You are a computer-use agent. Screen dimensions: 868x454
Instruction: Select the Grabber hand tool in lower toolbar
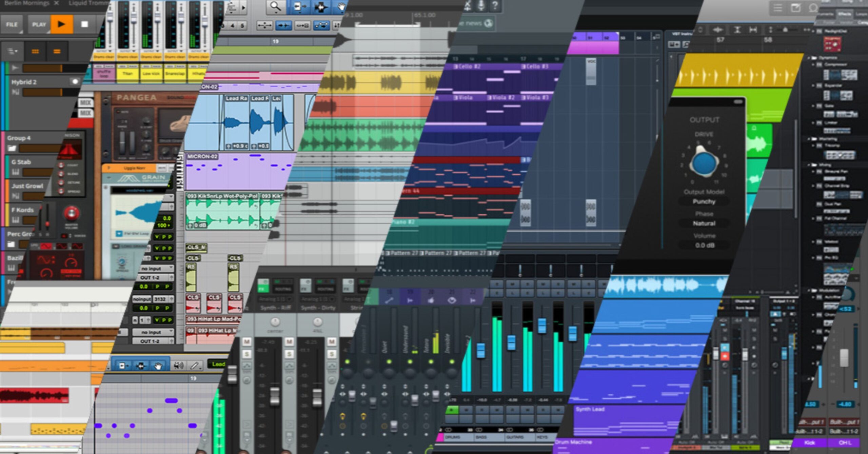[158, 366]
